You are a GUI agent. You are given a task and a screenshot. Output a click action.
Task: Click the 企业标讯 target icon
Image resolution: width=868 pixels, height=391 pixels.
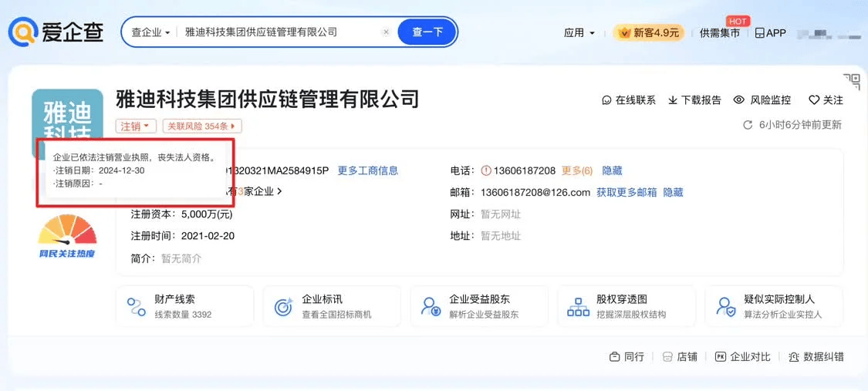283,306
